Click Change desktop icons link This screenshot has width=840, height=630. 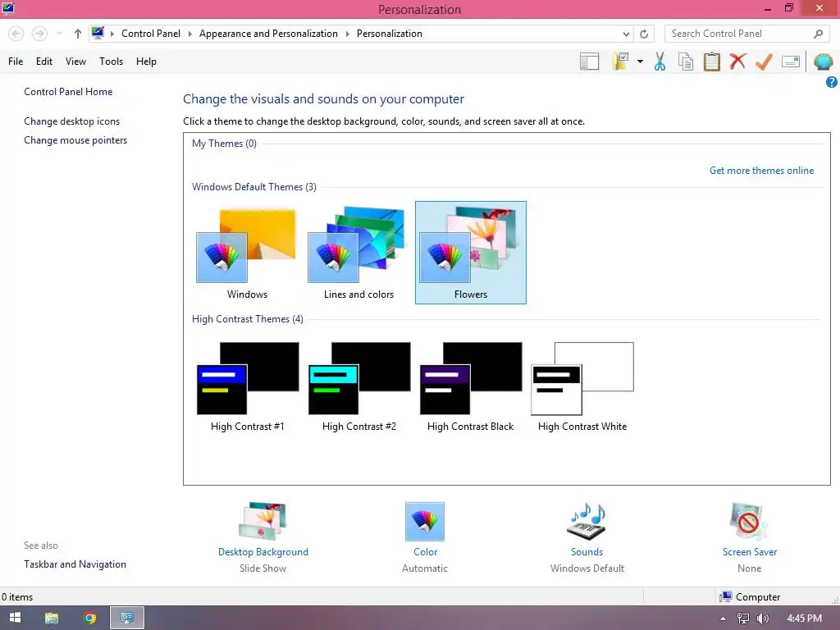(x=72, y=121)
